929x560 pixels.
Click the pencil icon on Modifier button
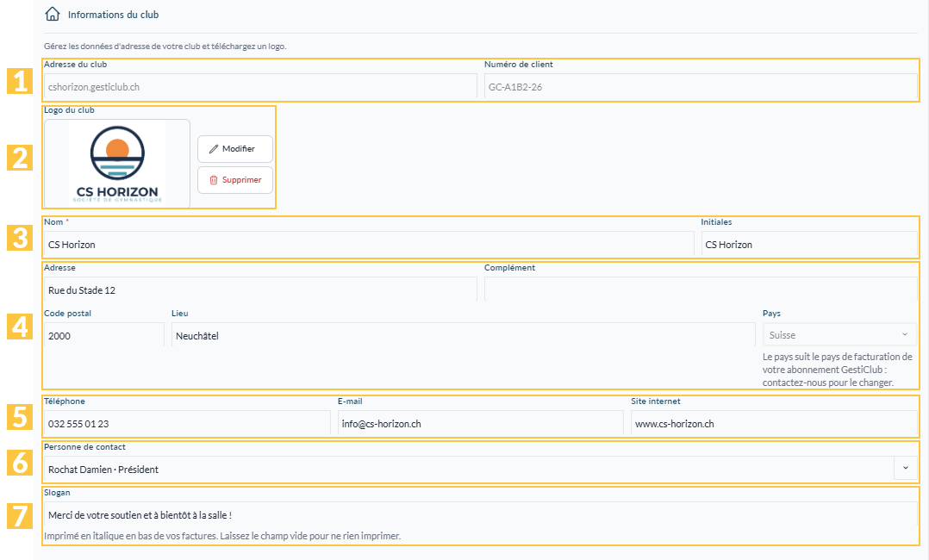pyautogui.click(x=214, y=149)
